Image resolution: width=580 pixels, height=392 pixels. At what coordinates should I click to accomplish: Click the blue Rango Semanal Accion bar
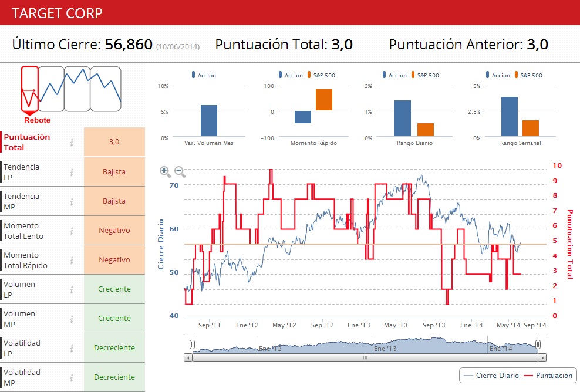coord(510,117)
